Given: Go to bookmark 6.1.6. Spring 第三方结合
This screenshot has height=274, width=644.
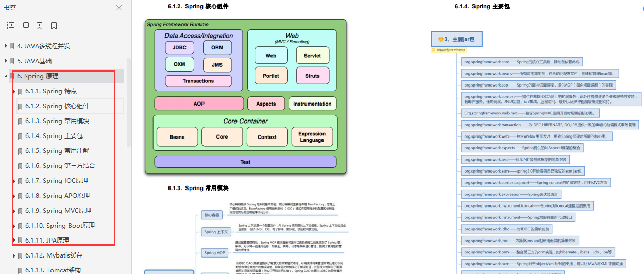Looking at the screenshot, I should pos(60,166).
